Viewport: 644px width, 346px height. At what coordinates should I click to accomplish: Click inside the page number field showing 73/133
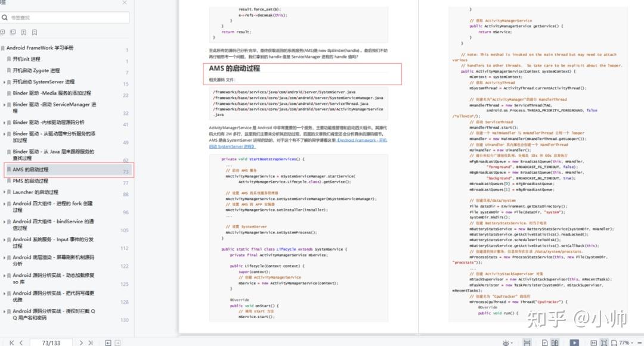pyautogui.click(x=51, y=342)
